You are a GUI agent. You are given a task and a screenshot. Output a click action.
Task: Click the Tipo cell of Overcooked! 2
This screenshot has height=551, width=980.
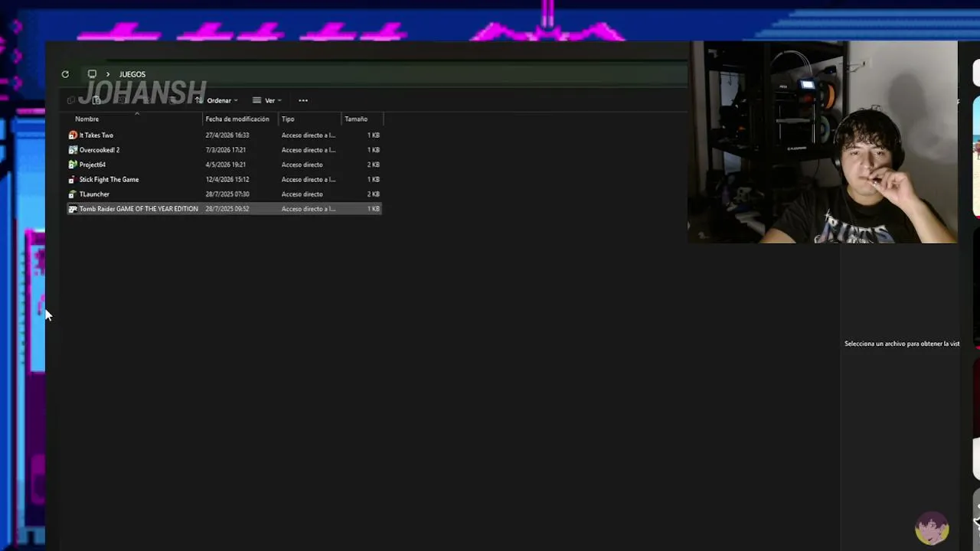coord(309,150)
